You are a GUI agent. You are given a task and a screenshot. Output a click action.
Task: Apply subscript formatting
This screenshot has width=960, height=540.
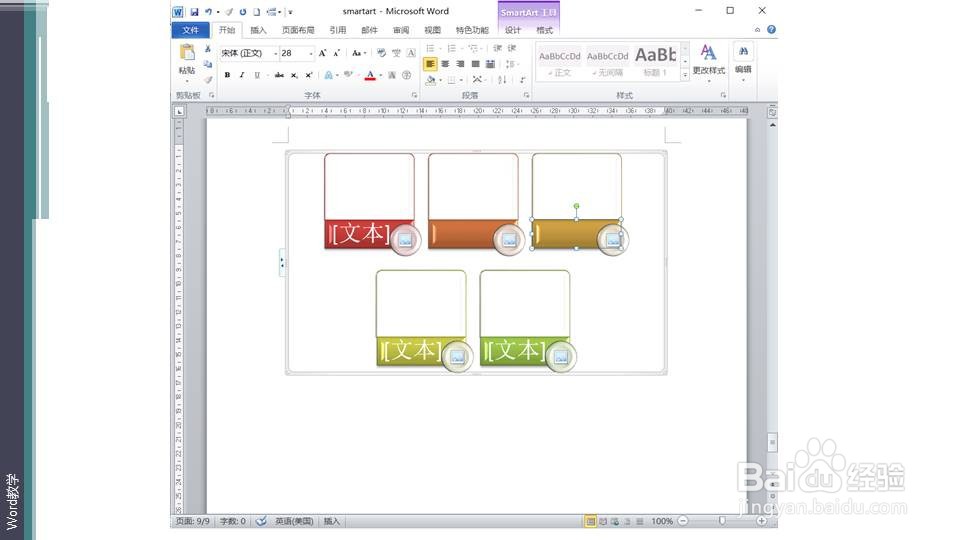[294, 75]
